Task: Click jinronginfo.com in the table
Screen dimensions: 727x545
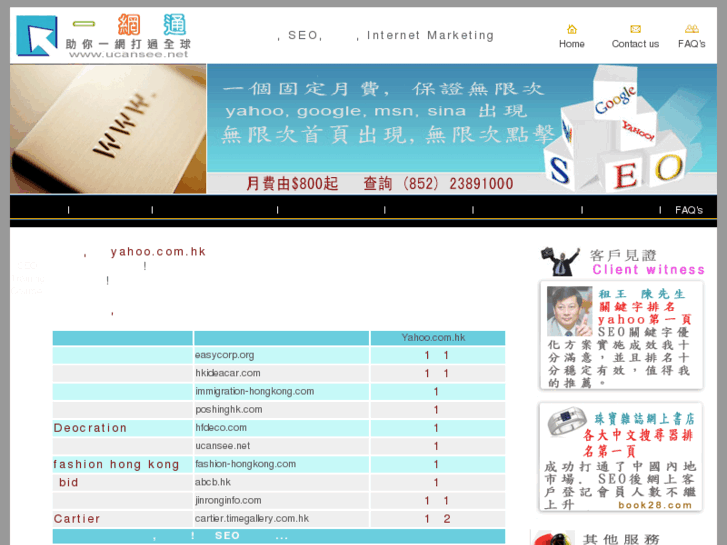Action: (x=228, y=500)
